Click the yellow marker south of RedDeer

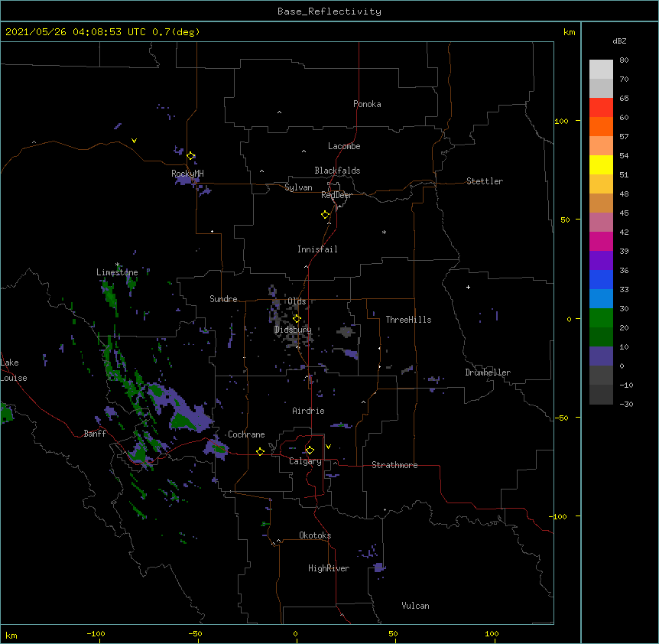point(326,215)
